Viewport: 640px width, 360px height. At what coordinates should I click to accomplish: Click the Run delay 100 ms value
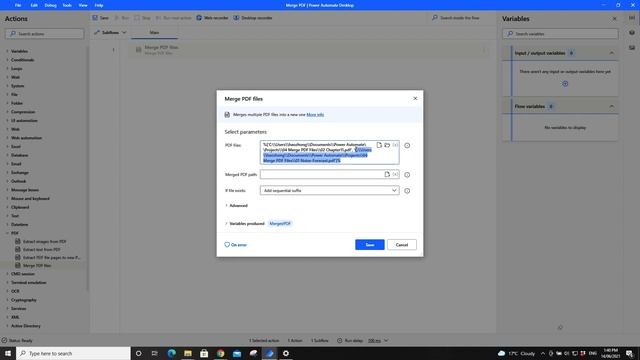click(x=374, y=340)
